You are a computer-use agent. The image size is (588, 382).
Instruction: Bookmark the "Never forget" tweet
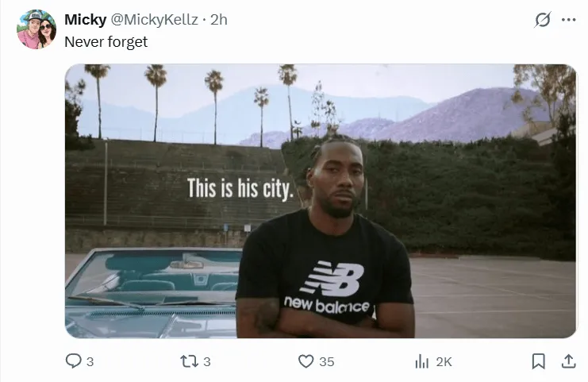pyautogui.click(x=538, y=361)
